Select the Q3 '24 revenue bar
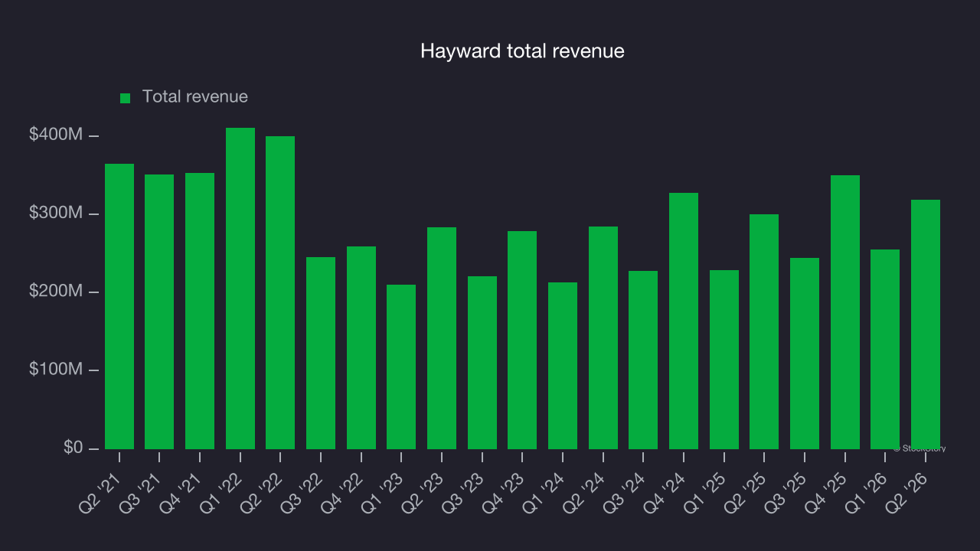The width and height of the screenshot is (980, 551). [643, 360]
